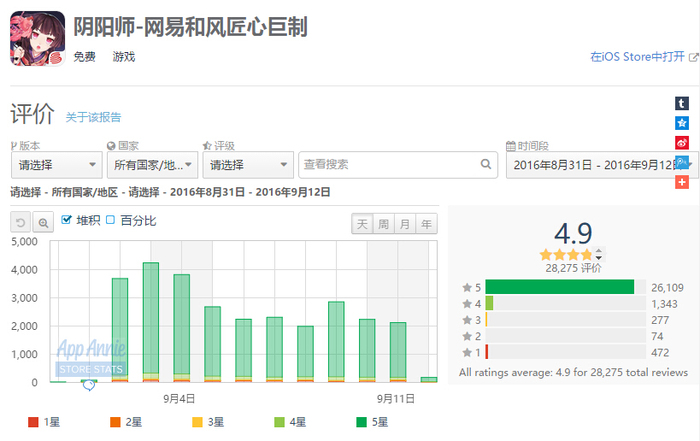The image size is (700, 441).
Task: Click the 阴阳师 app icon thumbnail
Action: 38,39
